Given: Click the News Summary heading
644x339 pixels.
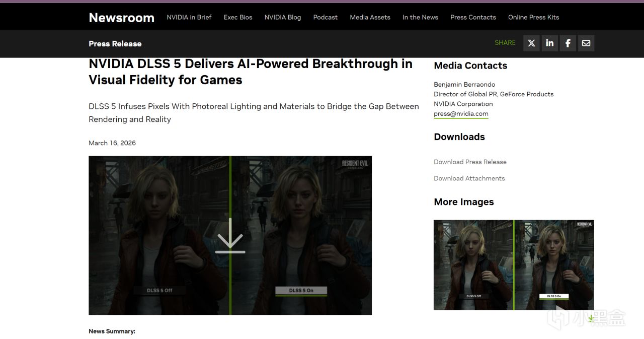Looking at the screenshot, I should 112,331.
